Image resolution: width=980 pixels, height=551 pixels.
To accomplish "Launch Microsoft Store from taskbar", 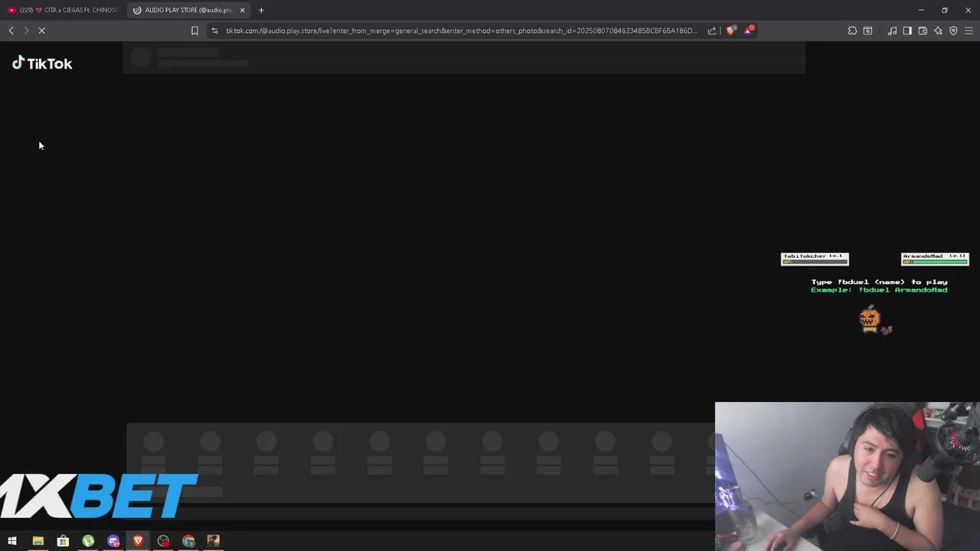I will click(63, 541).
